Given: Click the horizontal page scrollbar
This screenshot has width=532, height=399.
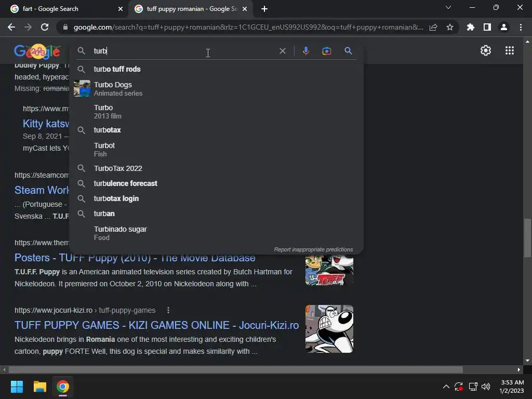Looking at the screenshot, I should click(x=235, y=369).
